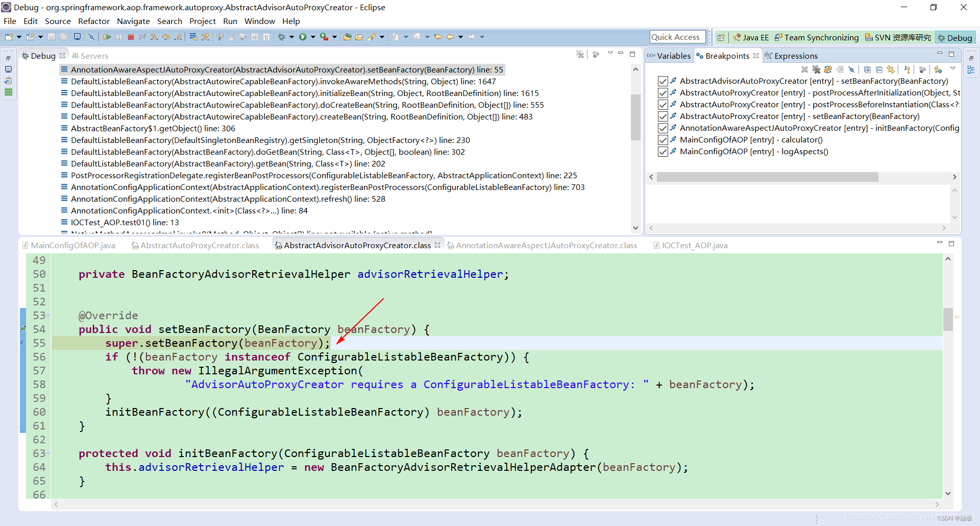Open the Refactor menu
The image size is (980, 526).
click(x=94, y=21)
